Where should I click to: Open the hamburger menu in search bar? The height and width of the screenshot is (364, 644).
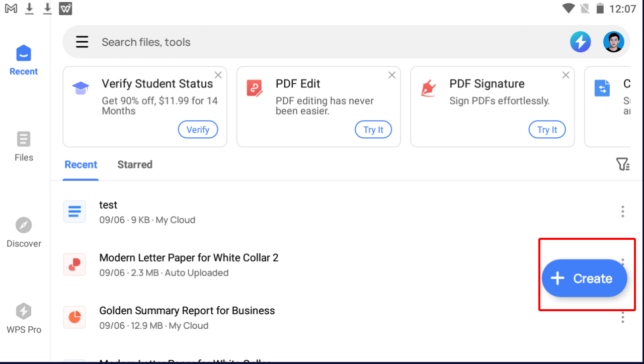point(82,42)
